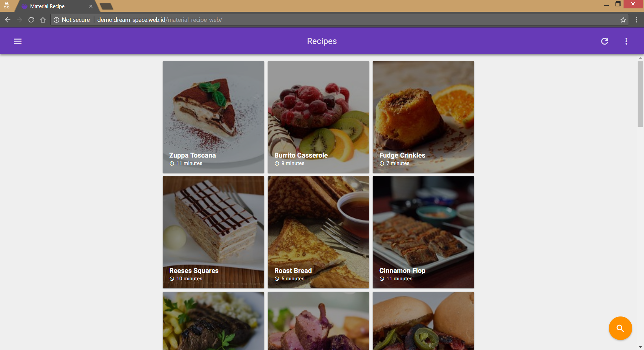Open the Chrome three-dot browser menu
Image resolution: width=644 pixels, height=350 pixels.
[636, 20]
